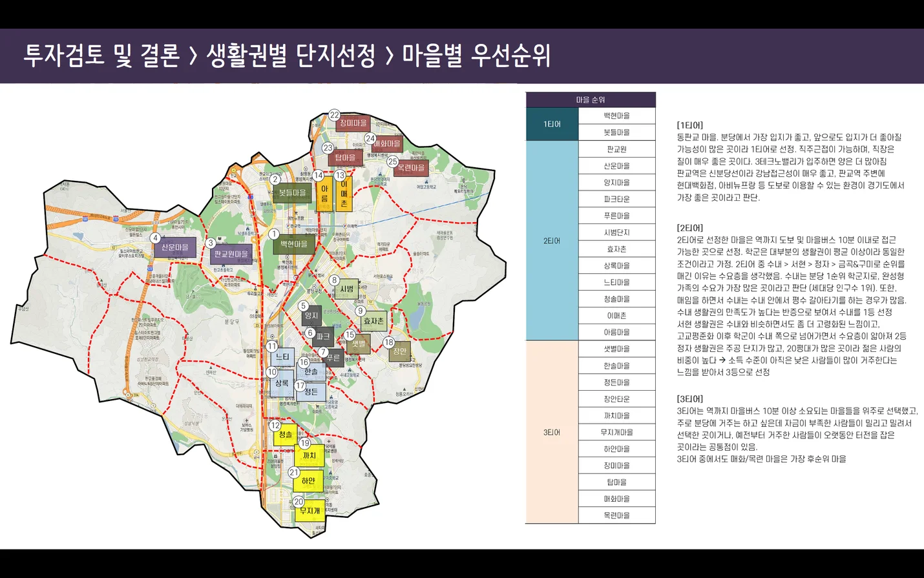Select the 푸른마을 table row
Screen dimensions: 924x578
[x=617, y=216]
